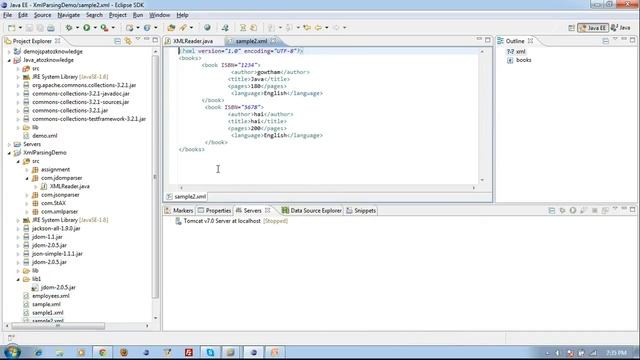The width and height of the screenshot is (640, 360).
Task: Click the Open Perspective icon
Action: [x=571, y=28]
